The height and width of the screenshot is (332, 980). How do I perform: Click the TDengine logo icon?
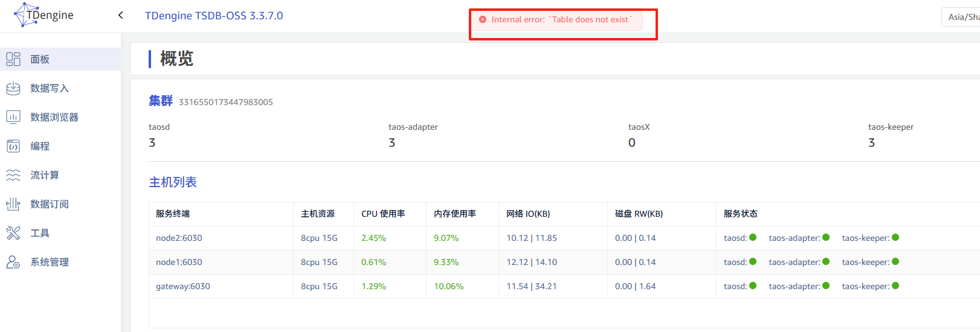23,15
